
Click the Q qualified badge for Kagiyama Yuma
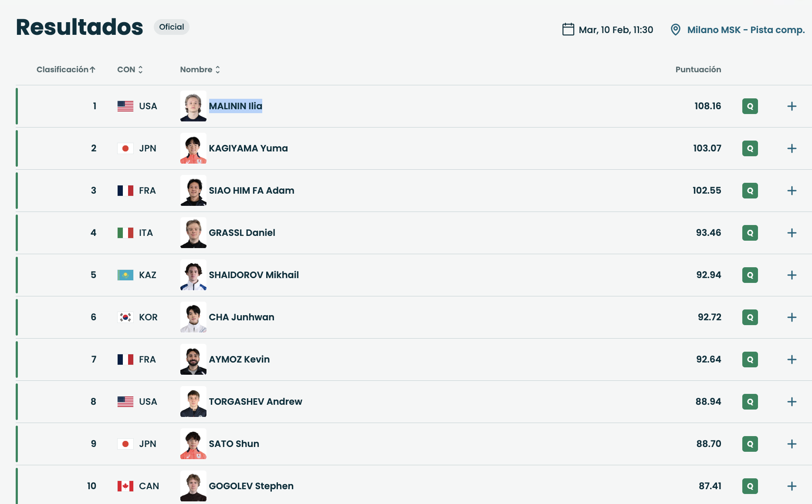coord(750,148)
